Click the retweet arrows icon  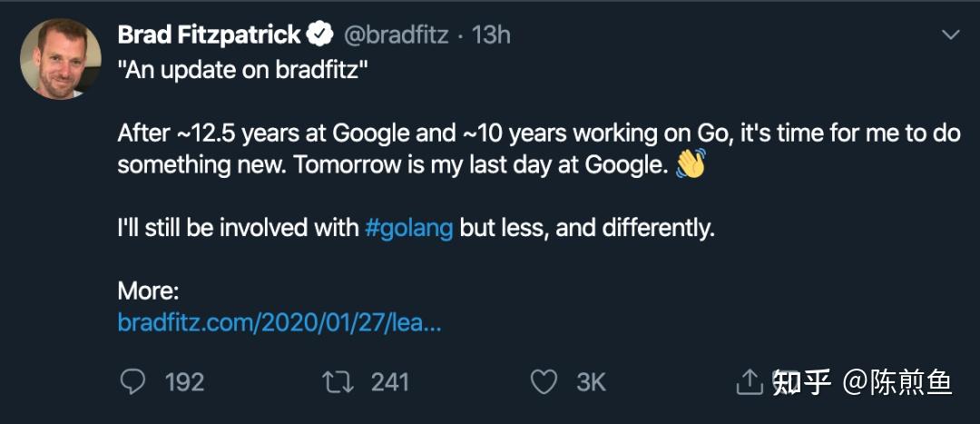coord(338,382)
